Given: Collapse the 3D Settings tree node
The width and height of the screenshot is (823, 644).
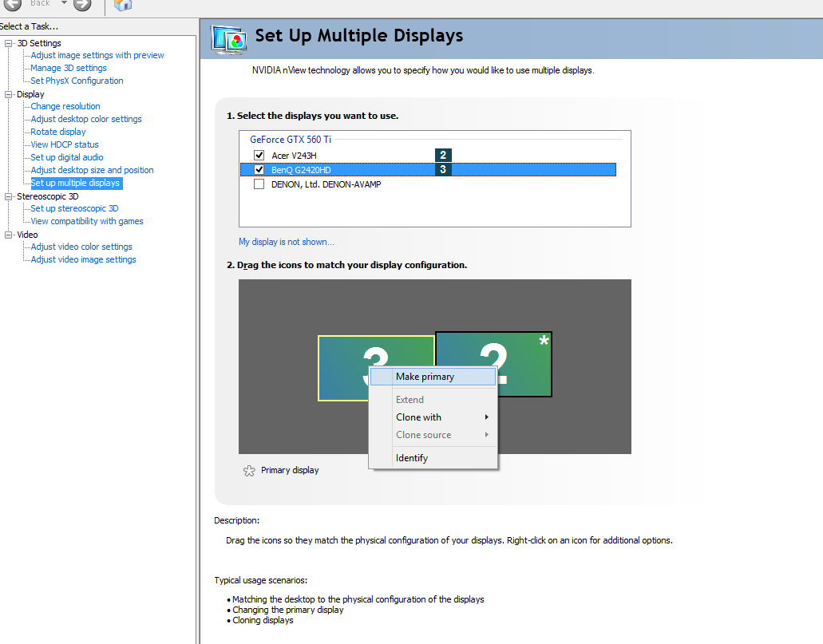Looking at the screenshot, I should [x=9, y=43].
